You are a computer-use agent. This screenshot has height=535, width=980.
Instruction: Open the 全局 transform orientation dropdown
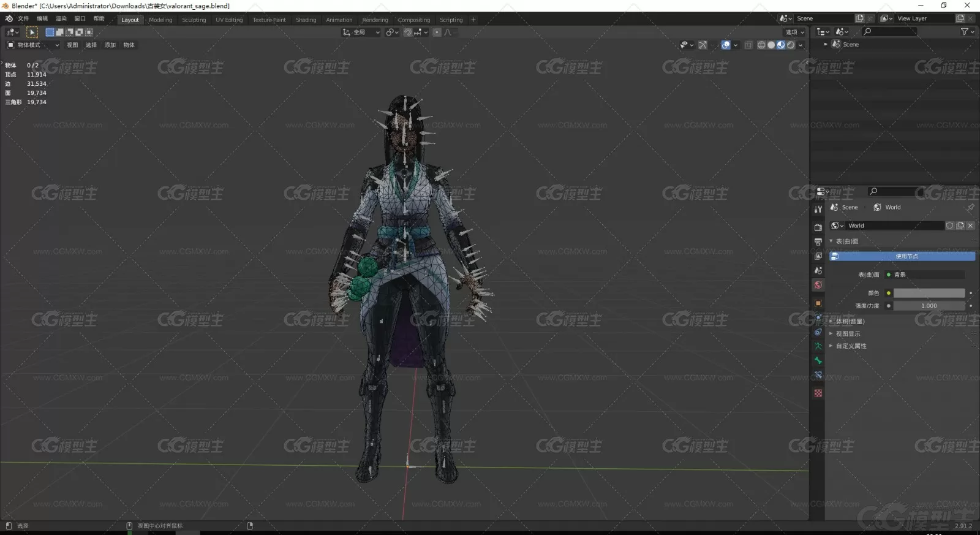point(361,32)
